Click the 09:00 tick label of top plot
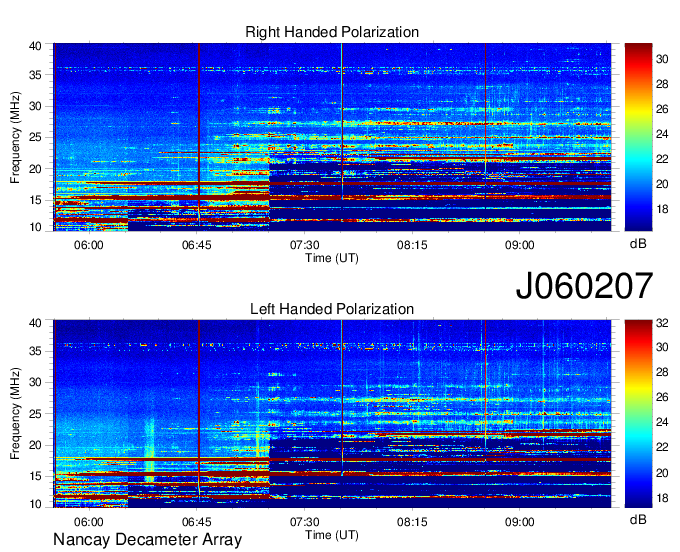680x552 pixels. tap(520, 245)
